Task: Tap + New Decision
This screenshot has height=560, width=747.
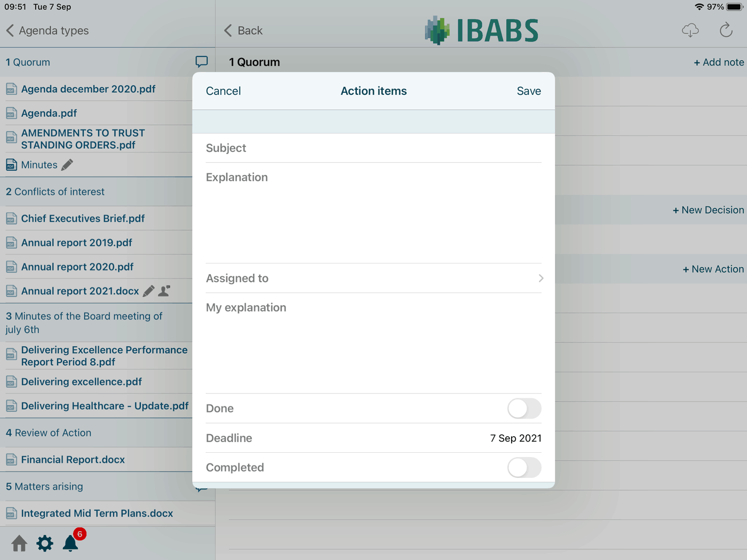Action: click(x=708, y=210)
